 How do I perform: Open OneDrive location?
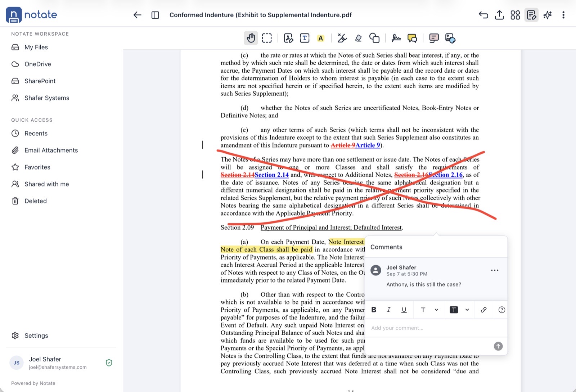tap(38, 64)
